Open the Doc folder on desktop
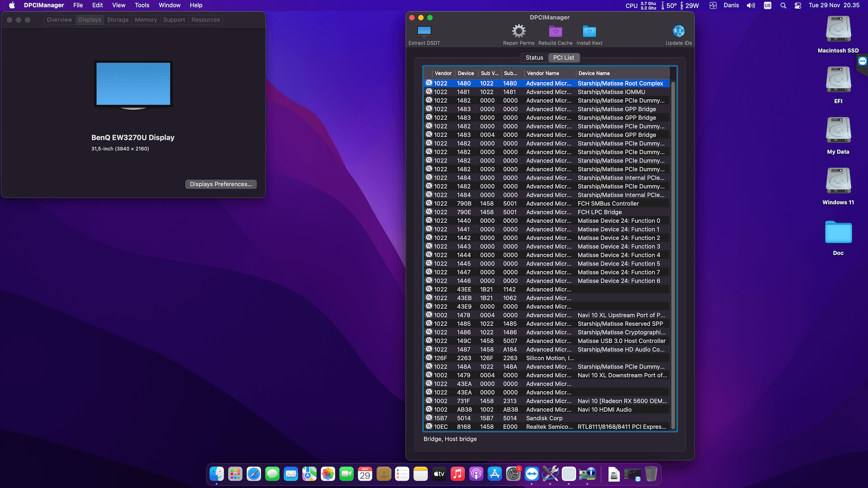The width and height of the screenshot is (868, 488). coord(838,233)
